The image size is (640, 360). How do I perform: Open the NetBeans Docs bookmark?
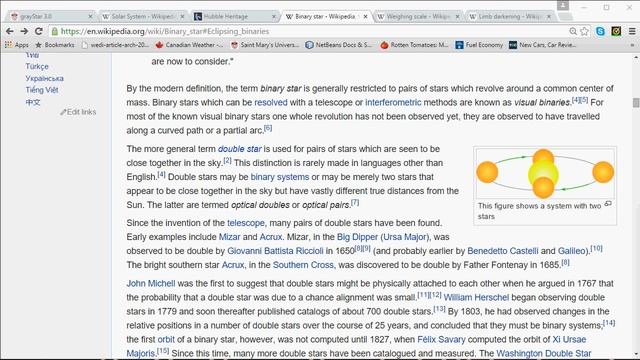[339, 45]
